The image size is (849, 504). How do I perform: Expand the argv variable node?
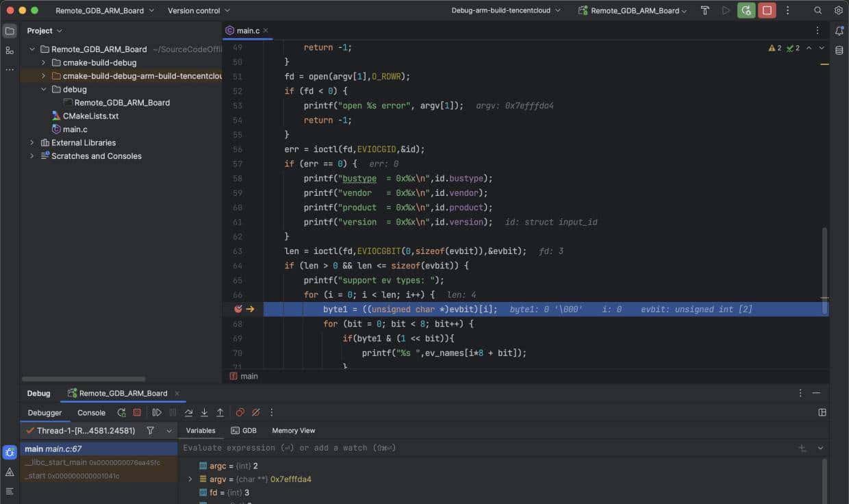(190, 479)
